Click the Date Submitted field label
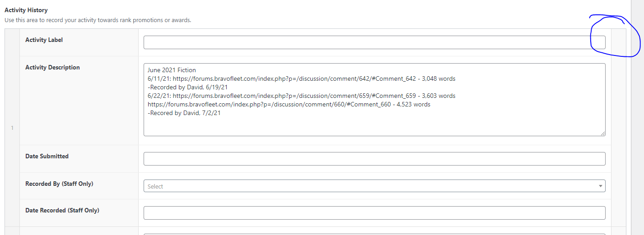 47,157
